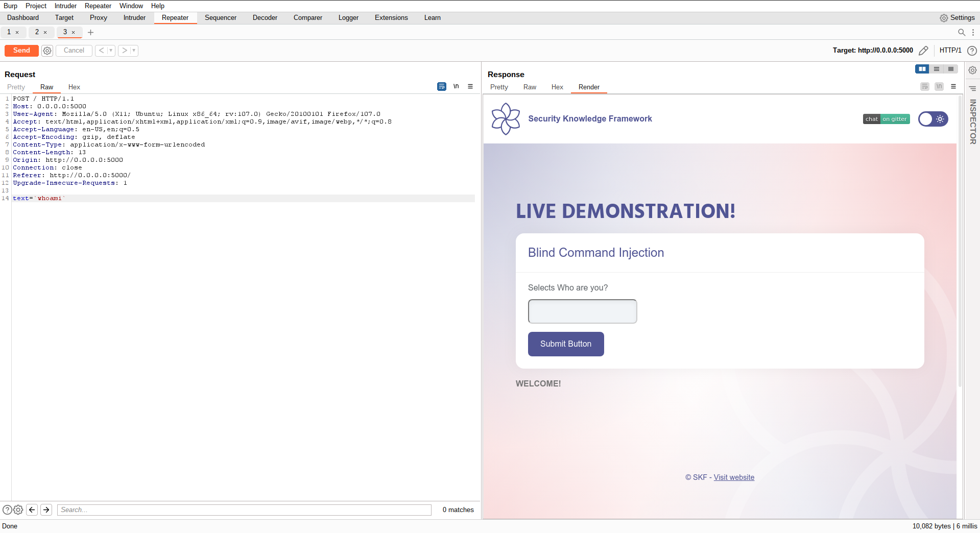Open the response pane hamburger menu
Image resolution: width=980 pixels, height=533 pixels.
click(953, 87)
